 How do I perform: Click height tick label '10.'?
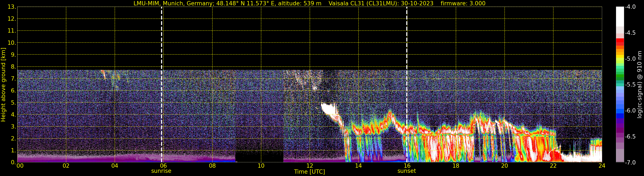coord(12,43)
